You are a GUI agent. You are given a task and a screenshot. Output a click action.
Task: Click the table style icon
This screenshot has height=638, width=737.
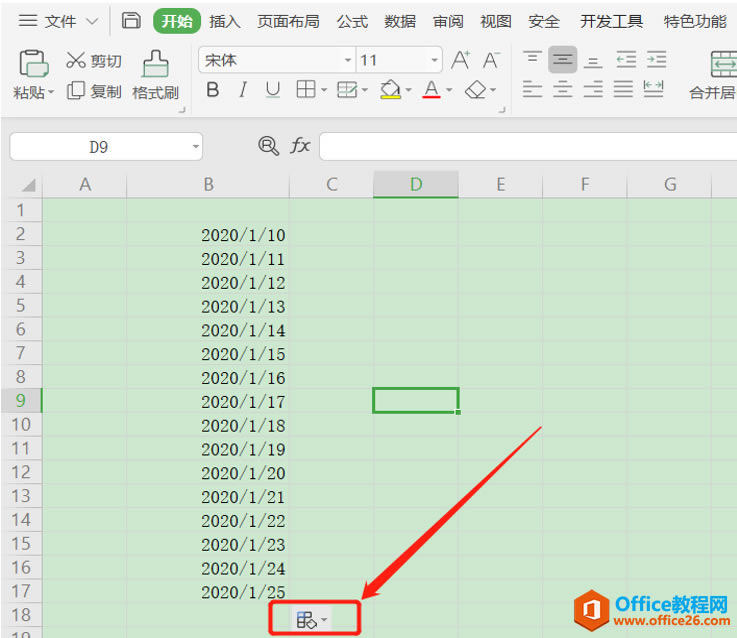coord(347,89)
